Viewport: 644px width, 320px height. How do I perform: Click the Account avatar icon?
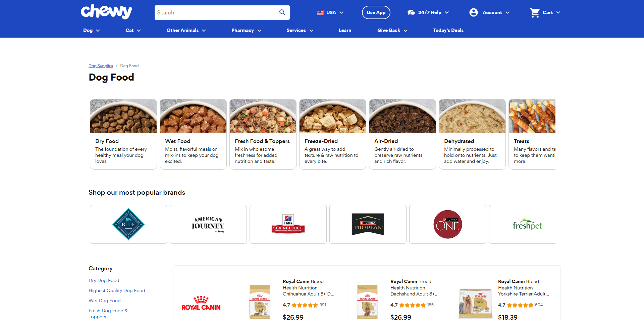(473, 12)
